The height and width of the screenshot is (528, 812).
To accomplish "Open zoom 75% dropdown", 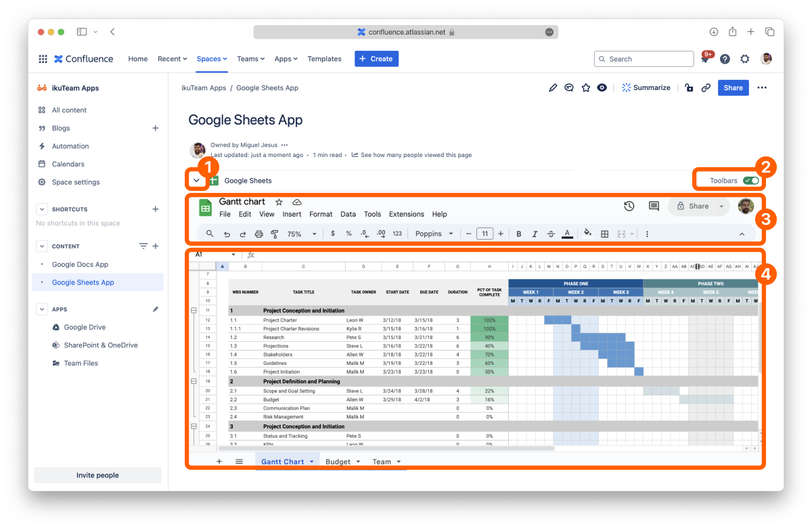I will pos(302,234).
